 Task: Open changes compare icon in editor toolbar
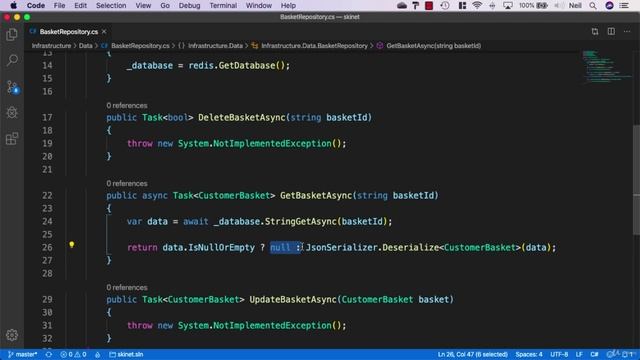click(595, 31)
